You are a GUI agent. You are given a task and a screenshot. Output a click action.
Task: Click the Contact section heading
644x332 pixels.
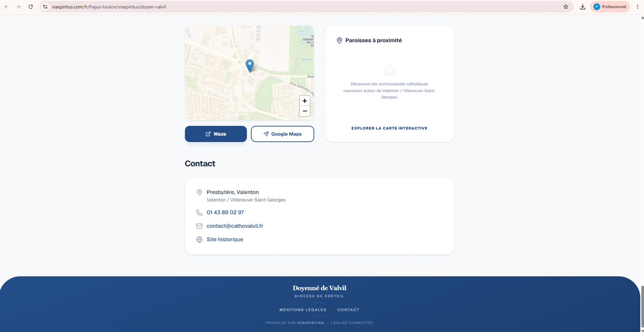[200, 163]
